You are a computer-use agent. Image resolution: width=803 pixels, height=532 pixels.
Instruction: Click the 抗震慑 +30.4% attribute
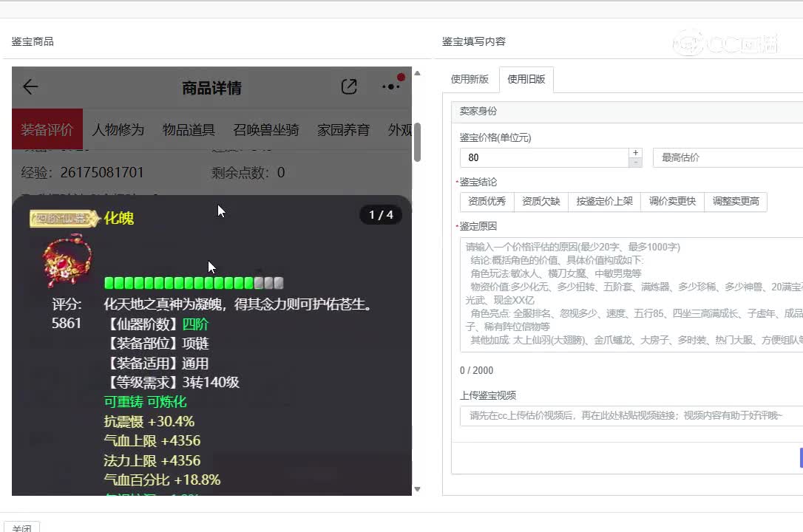(149, 421)
